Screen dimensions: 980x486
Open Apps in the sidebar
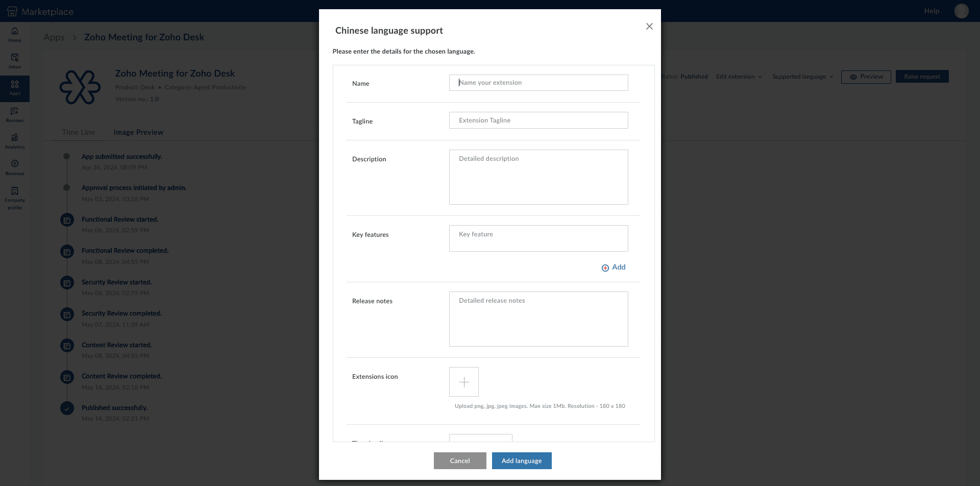15,88
